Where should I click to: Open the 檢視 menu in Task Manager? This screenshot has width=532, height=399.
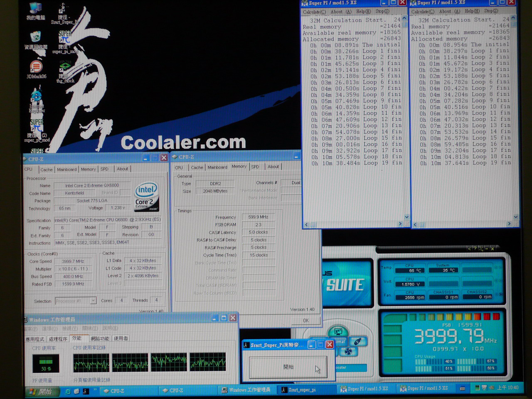pyautogui.click(x=69, y=329)
